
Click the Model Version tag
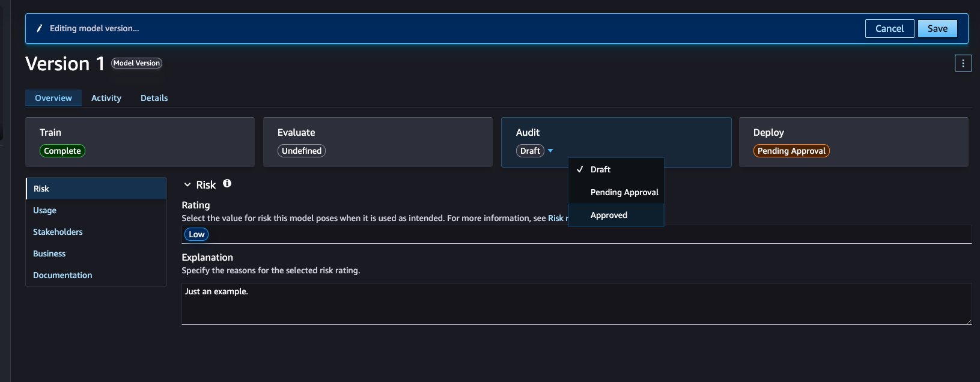[137, 63]
